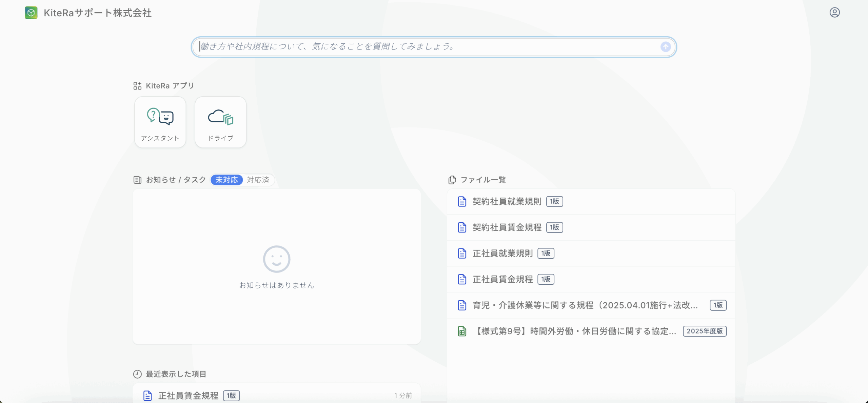
Task: Open the Drive app tile
Action: (220, 122)
